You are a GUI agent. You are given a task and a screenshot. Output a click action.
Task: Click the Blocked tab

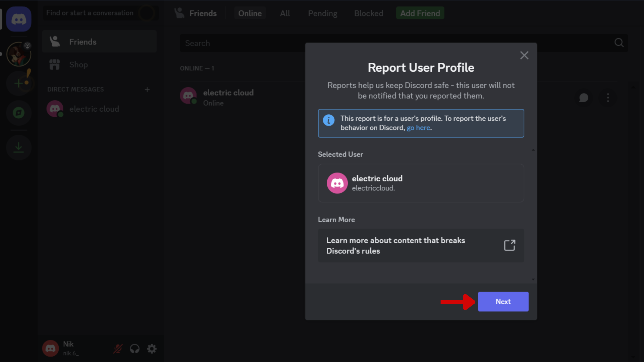coord(368,13)
